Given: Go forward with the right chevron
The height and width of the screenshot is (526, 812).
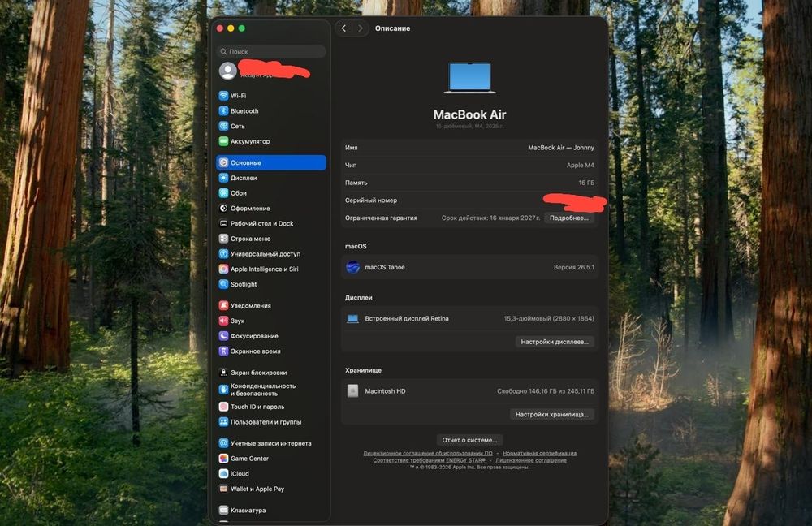Looking at the screenshot, I should [361, 28].
